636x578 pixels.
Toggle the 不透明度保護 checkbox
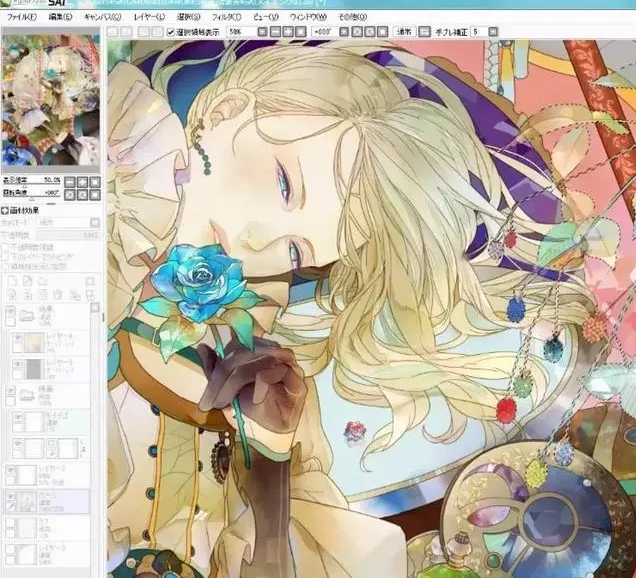(5, 247)
